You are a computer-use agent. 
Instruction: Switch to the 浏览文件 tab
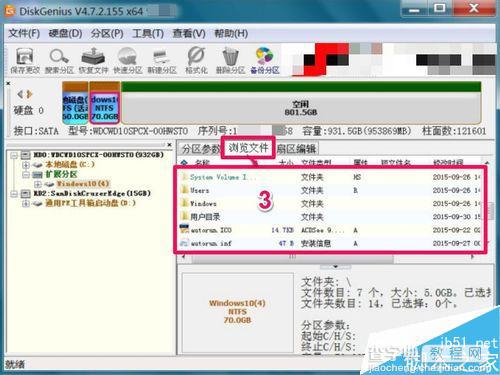coord(248,147)
